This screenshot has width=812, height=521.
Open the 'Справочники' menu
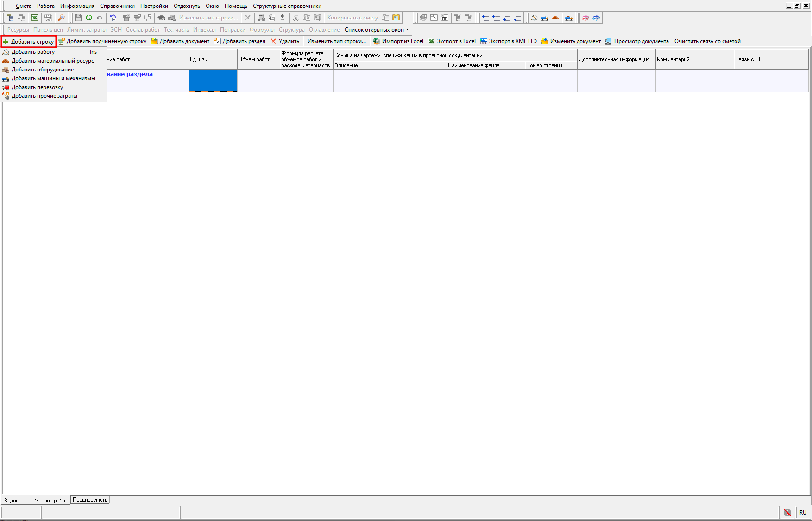coord(117,6)
